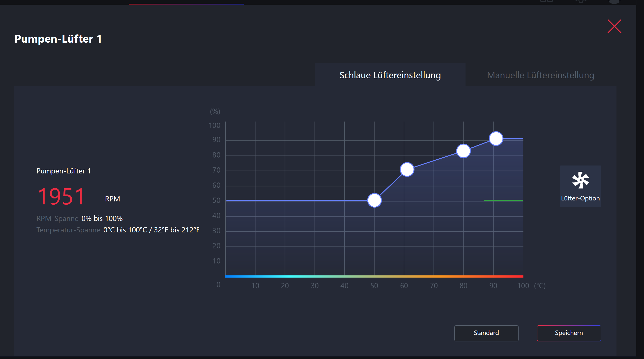Screen dimensions: 644x359
Task: Click the (%) vertical axis unit label
Action: 215,111
